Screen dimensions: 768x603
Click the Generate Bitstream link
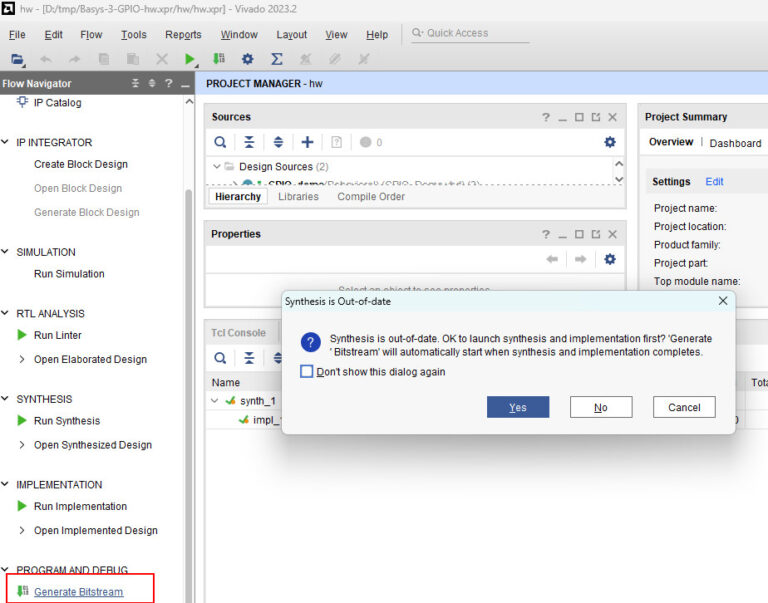78,592
